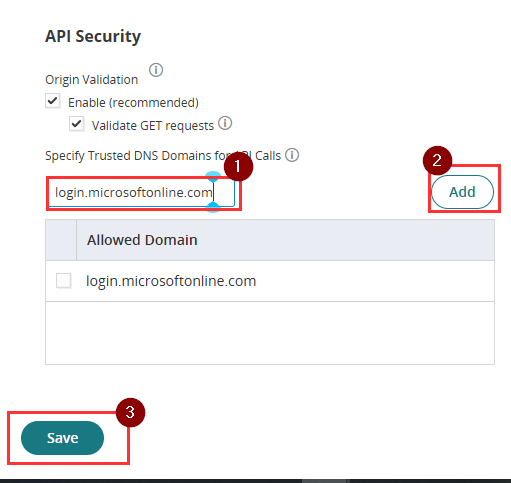This screenshot has height=483, width=511.
Task: Open the Origin Validation info icon
Action: 156,70
